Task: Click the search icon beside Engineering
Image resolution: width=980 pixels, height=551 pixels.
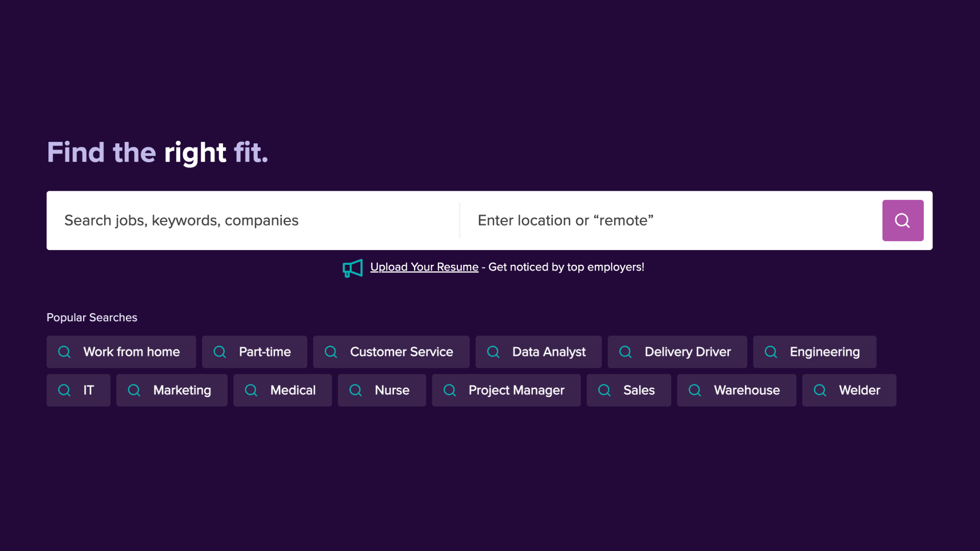Action: coord(771,352)
